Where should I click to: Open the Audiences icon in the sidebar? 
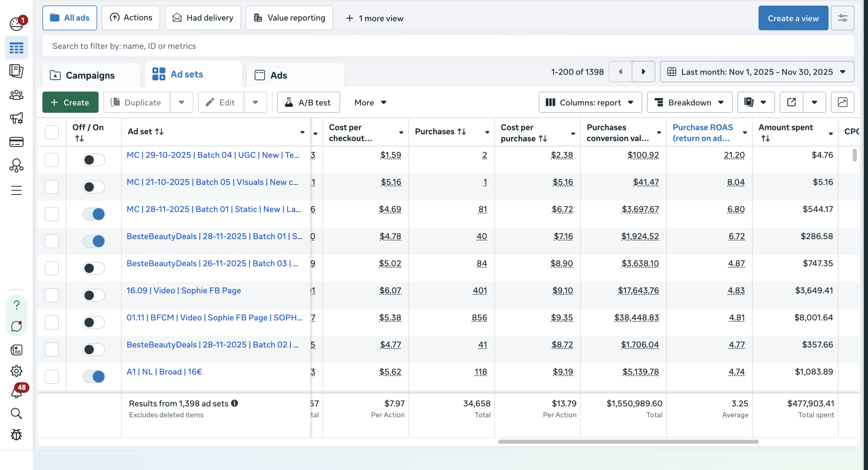[x=16, y=95]
